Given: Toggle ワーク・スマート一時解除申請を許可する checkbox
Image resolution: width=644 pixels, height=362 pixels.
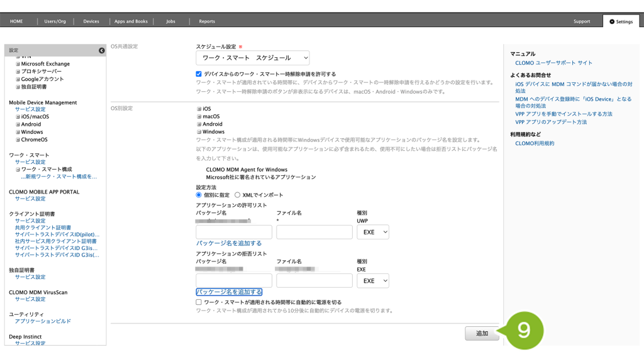Looking at the screenshot, I should (199, 74).
